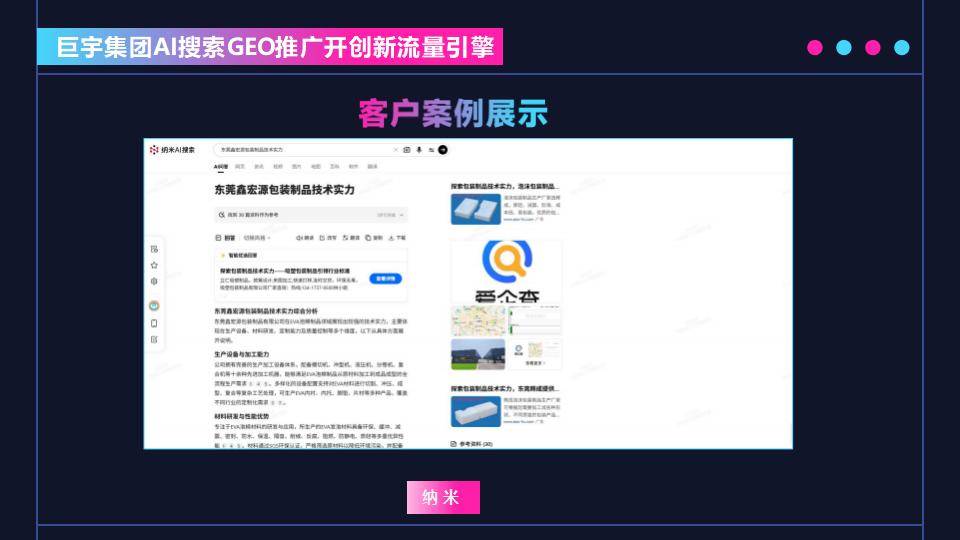Open the 查看更多 link in the image panel

tap(534, 363)
